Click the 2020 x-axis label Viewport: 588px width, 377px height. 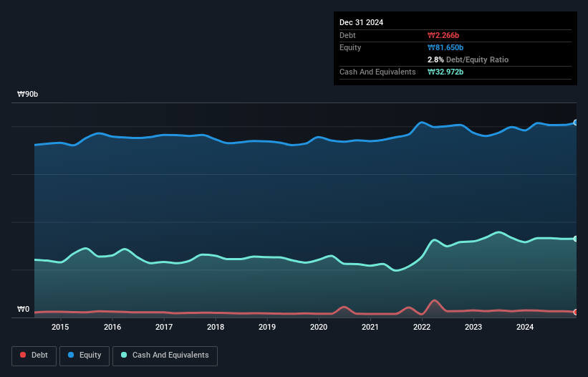tap(319, 327)
